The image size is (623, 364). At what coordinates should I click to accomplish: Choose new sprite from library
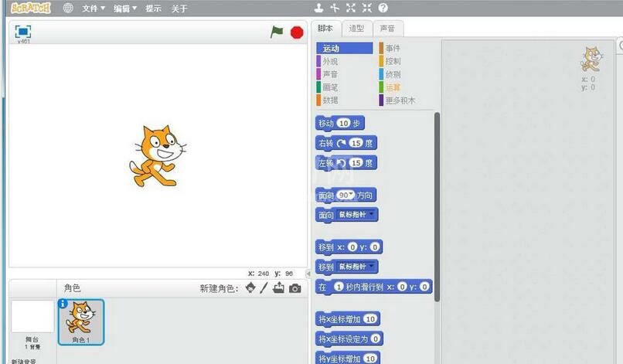250,287
